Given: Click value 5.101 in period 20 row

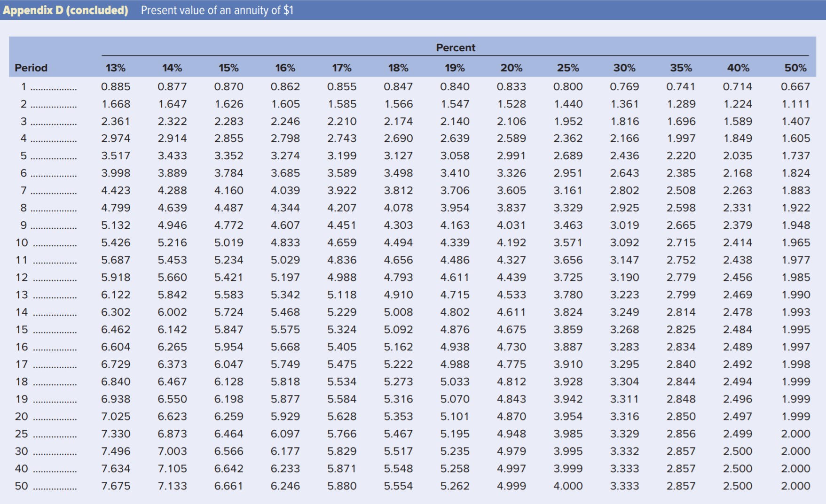Looking at the screenshot, I should (x=455, y=417).
